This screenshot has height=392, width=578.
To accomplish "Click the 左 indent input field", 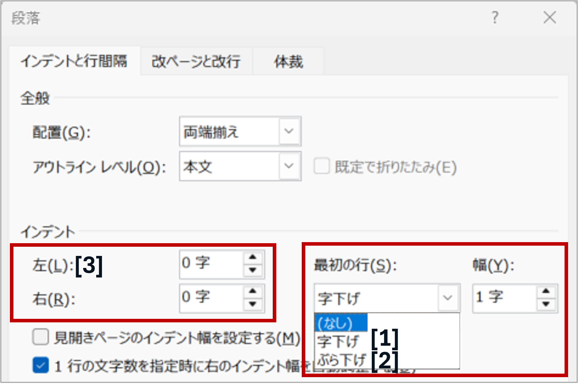I will 211,264.
